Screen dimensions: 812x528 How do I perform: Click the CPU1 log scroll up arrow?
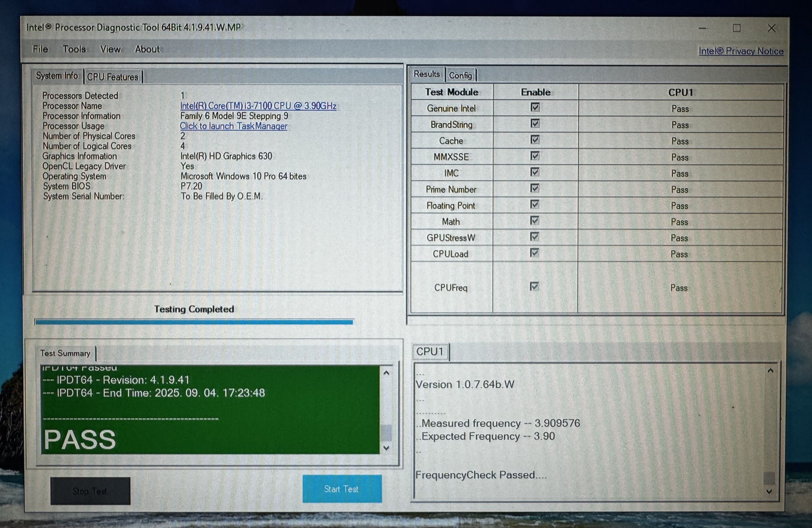coord(770,371)
